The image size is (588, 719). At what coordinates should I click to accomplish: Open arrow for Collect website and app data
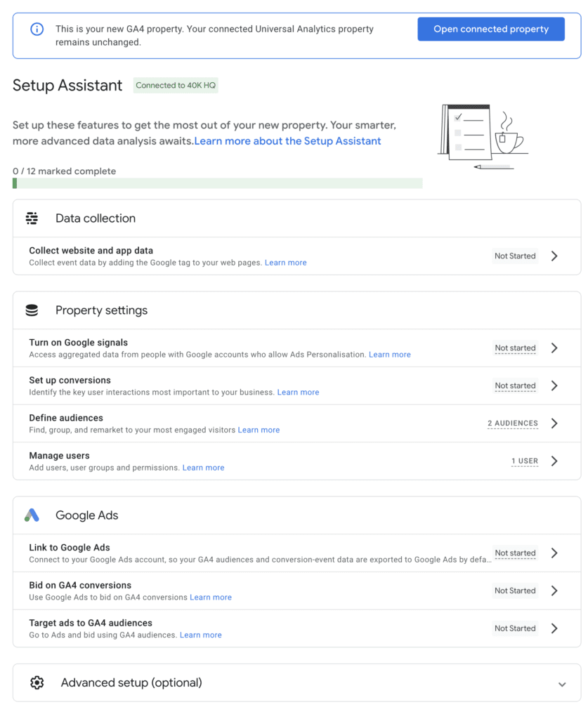pos(554,256)
